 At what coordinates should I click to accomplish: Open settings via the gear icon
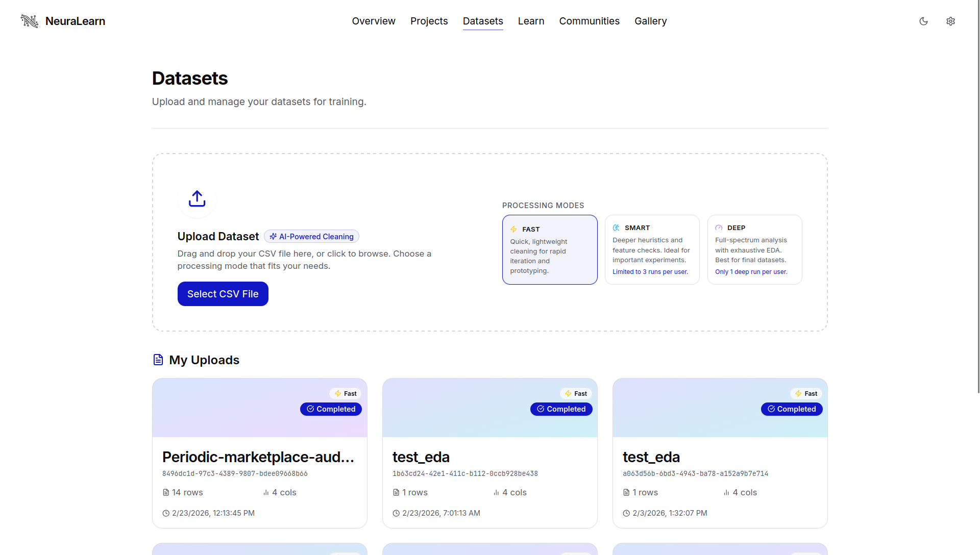tap(950, 21)
